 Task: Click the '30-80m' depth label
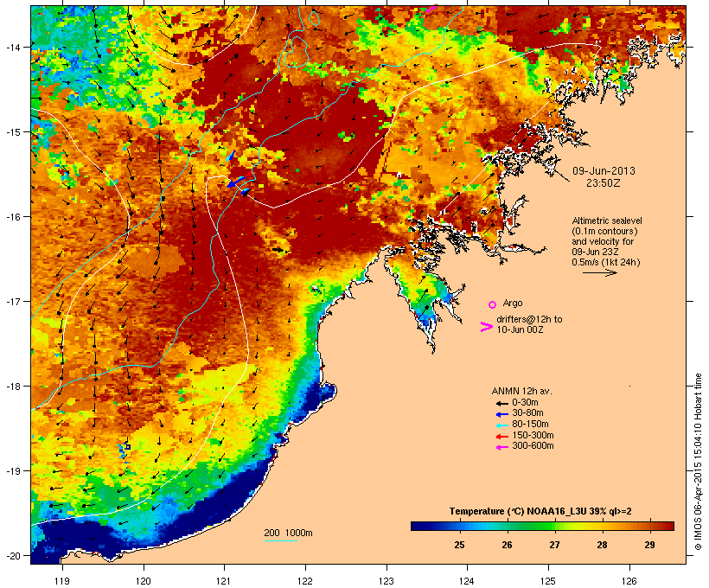tap(527, 413)
